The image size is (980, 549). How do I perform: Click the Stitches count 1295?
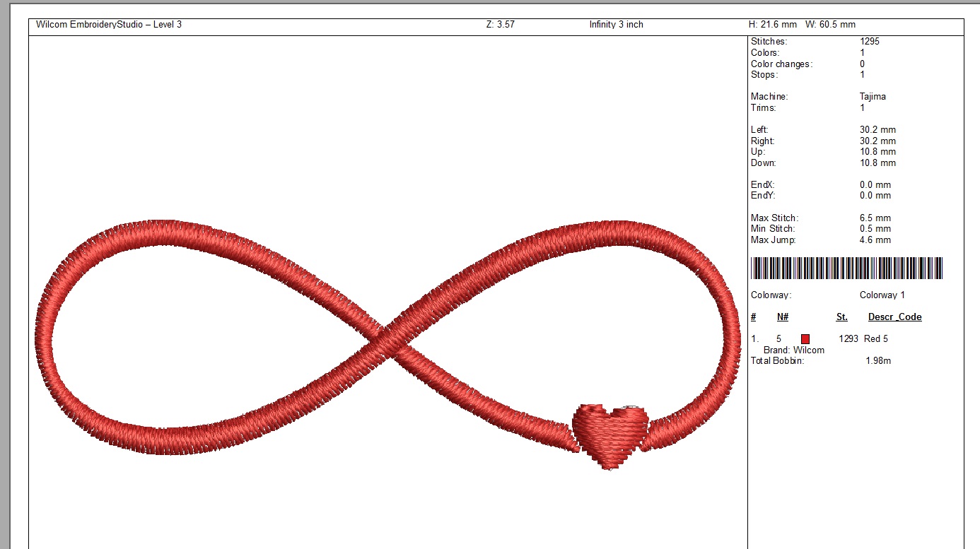point(870,42)
